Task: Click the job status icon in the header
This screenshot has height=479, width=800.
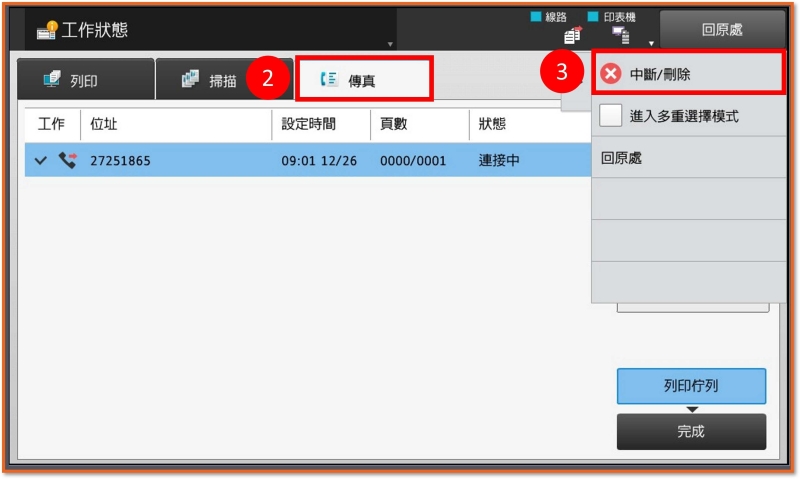Action: point(46,30)
